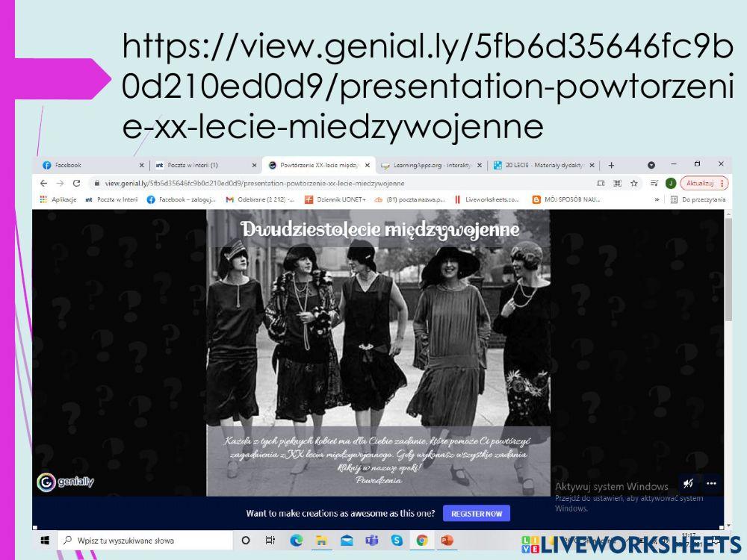The image size is (747, 560).
Task: Bookmark this page with the star icon
Action: pyautogui.click(x=634, y=183)
